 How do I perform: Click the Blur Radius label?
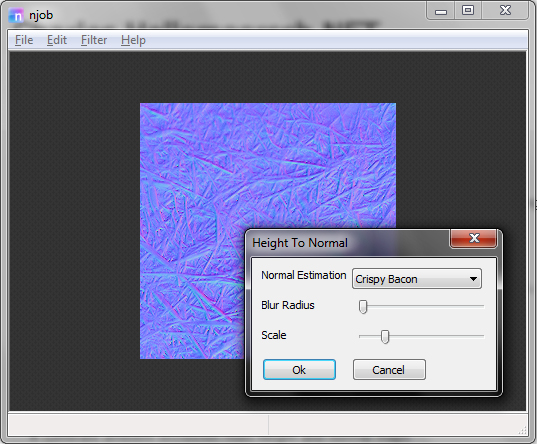pos(288,305)
